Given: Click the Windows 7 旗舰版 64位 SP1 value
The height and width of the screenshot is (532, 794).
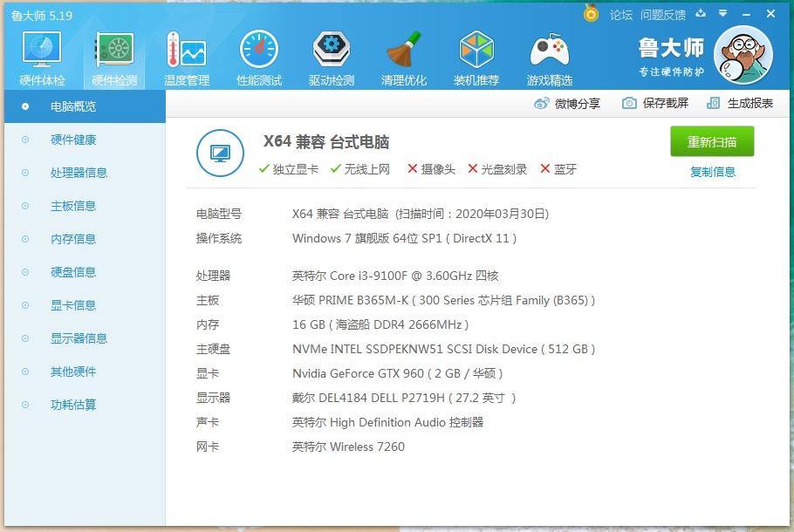Looking at the screenshot, I should (x=404, y=238).
